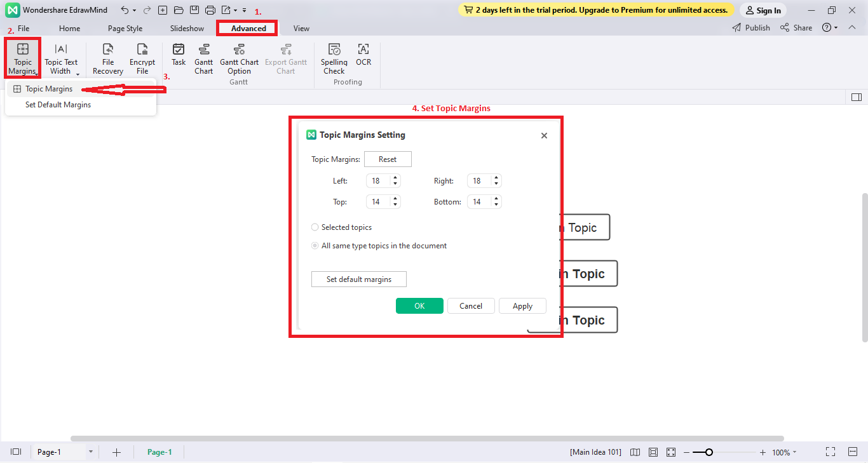Toggle the right side panel icon
The image size is (868, 463).
(857, 97)
